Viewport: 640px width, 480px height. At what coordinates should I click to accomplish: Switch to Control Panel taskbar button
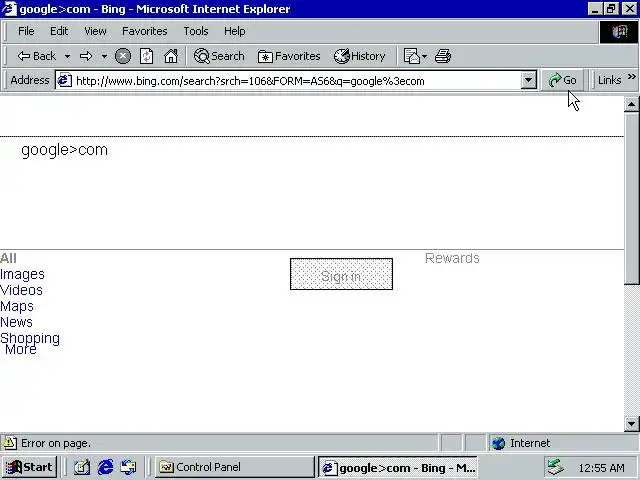tap(235, 467)
